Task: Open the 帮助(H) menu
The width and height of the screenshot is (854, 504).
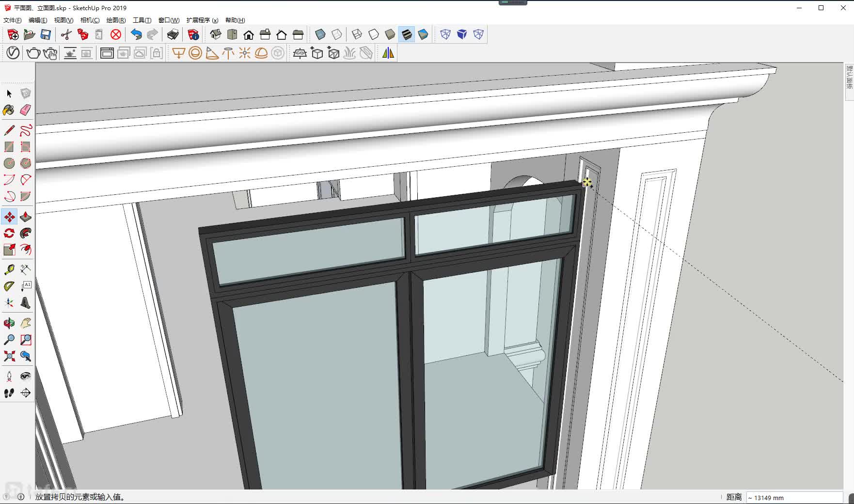Action: (x=235, y=20)
